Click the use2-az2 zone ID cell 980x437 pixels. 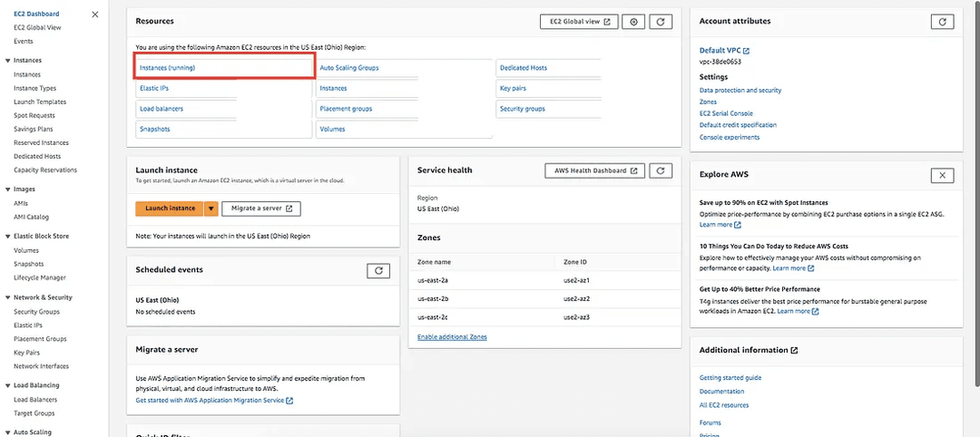point(577,298)
